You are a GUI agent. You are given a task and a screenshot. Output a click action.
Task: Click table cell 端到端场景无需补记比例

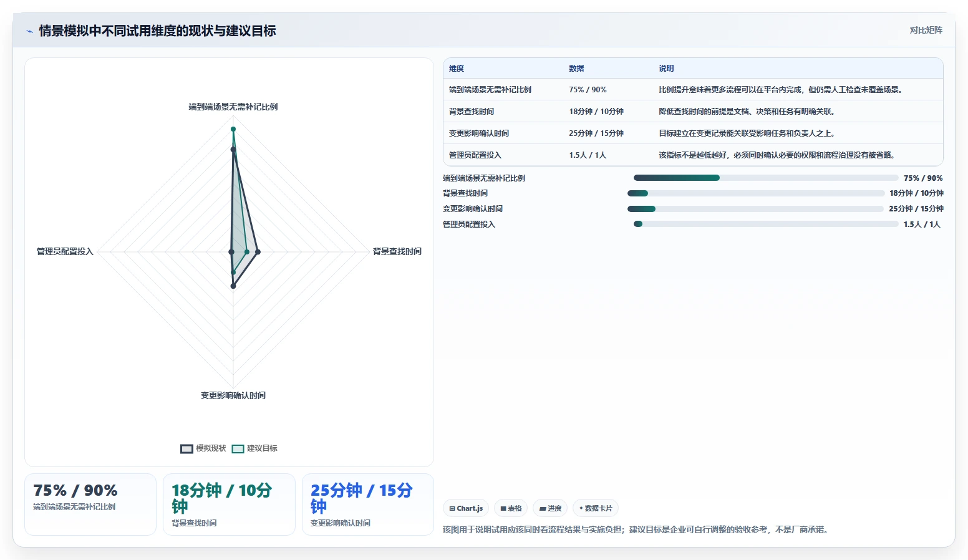[490, 90]
